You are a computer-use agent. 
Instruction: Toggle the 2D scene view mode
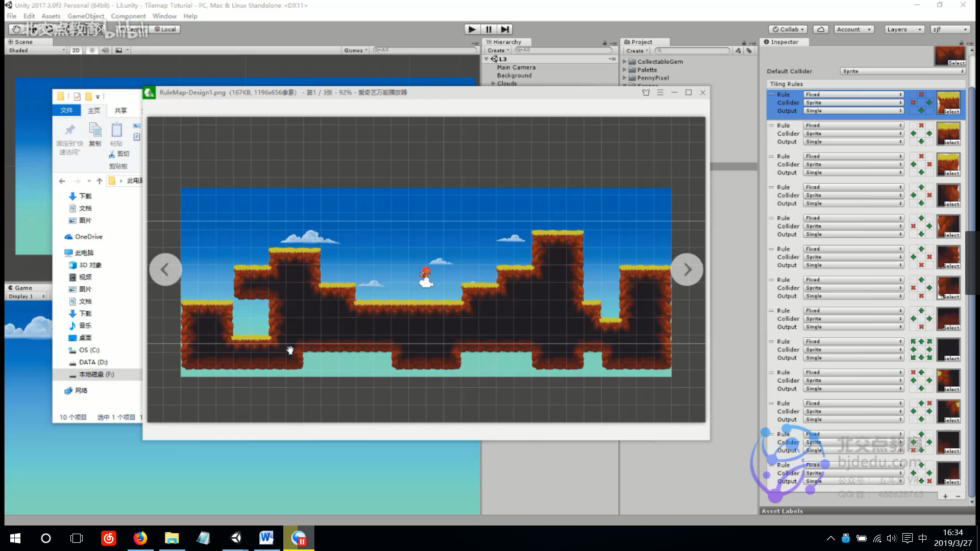tap(76, 50)
